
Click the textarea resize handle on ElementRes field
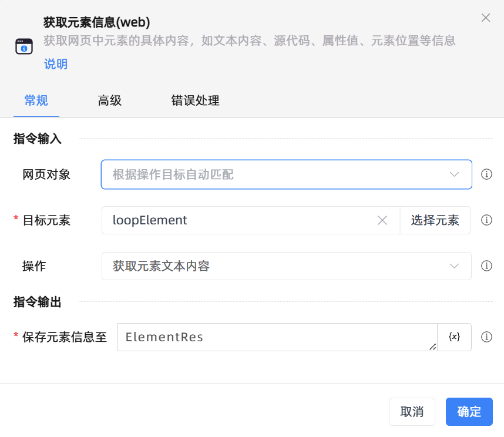point(433,347)
